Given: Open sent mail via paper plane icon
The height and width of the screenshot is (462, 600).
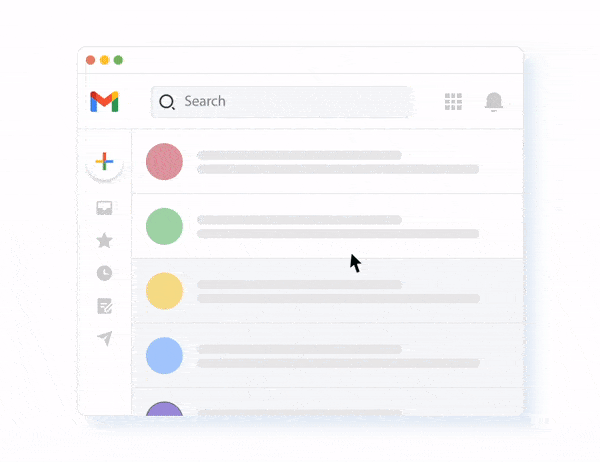Looking at the screenshot, I should 105,338.
